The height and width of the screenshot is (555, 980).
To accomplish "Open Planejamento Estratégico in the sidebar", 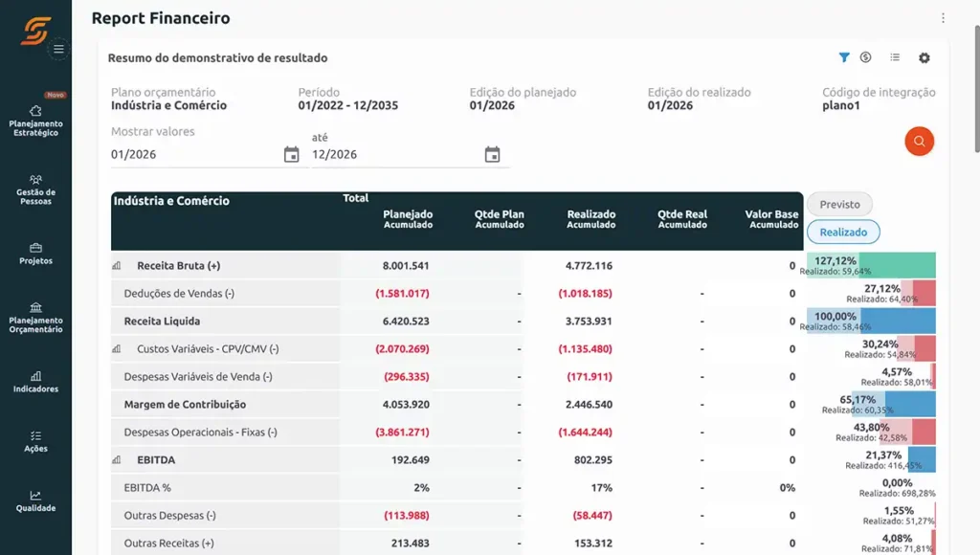I will 35,121.
